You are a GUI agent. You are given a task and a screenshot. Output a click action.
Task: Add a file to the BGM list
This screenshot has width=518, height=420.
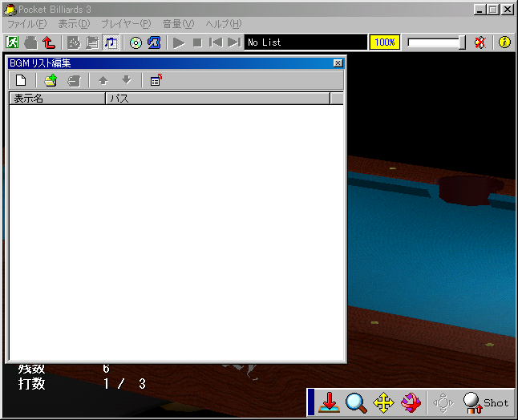tap(51, 80)
